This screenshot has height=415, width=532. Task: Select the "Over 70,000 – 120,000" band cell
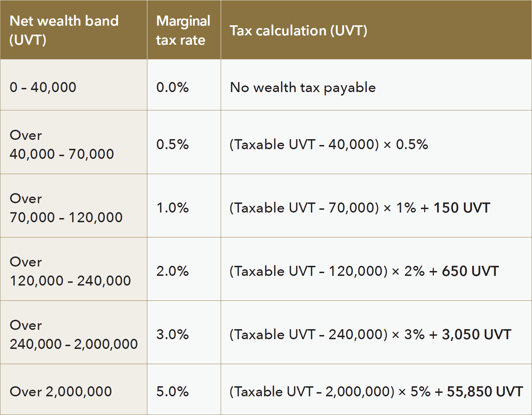pos(66,208)
